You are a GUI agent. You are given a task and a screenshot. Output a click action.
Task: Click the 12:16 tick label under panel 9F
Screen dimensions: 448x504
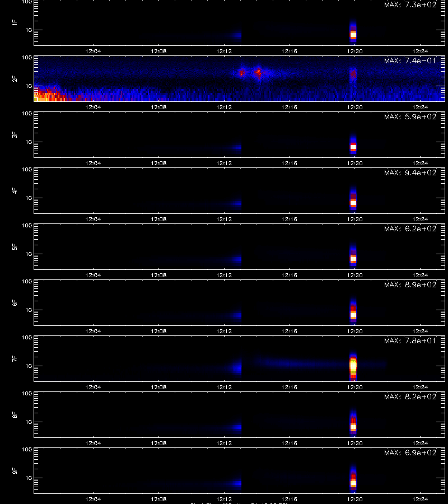[x=289, y=499]
